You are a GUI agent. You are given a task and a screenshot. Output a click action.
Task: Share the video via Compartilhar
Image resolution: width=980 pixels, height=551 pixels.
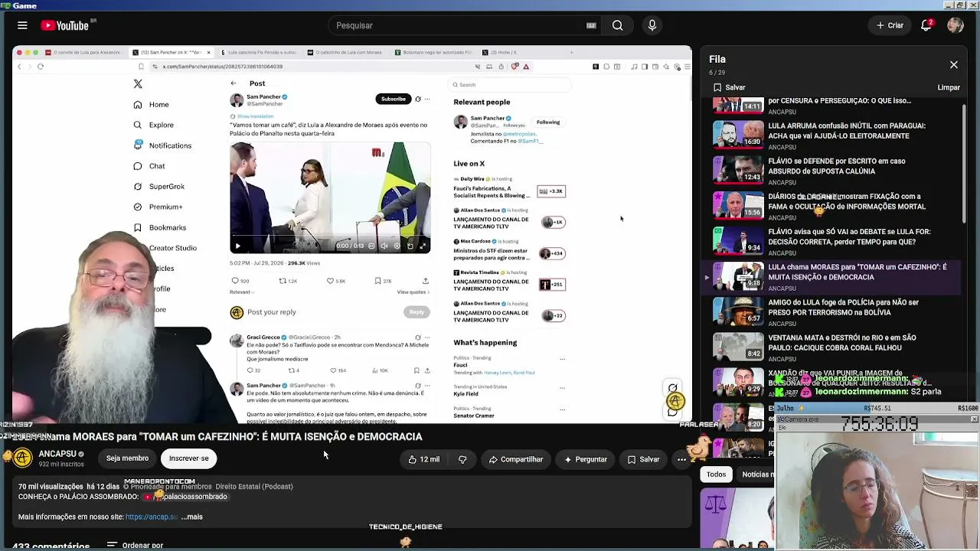pos(516,459)
